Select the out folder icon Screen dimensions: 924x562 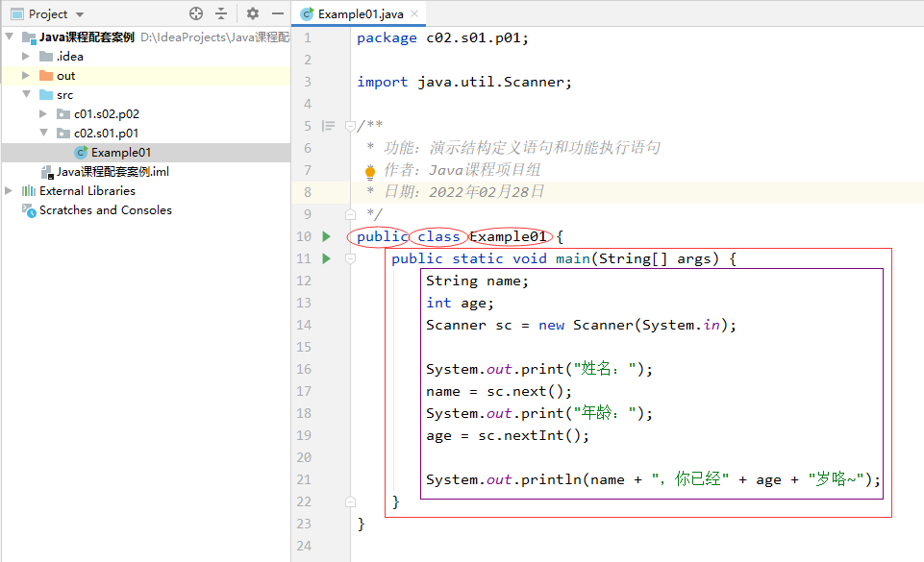(x=46, y=75)
